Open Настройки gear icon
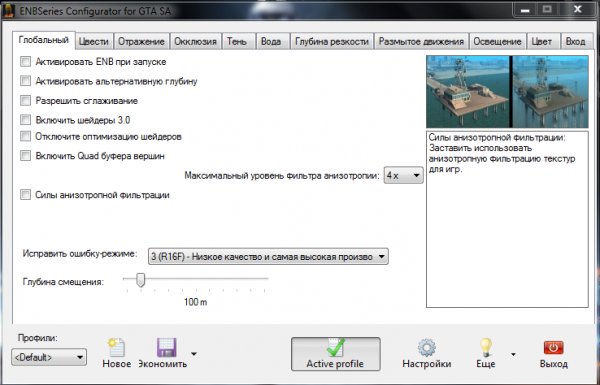 point(427,347)
